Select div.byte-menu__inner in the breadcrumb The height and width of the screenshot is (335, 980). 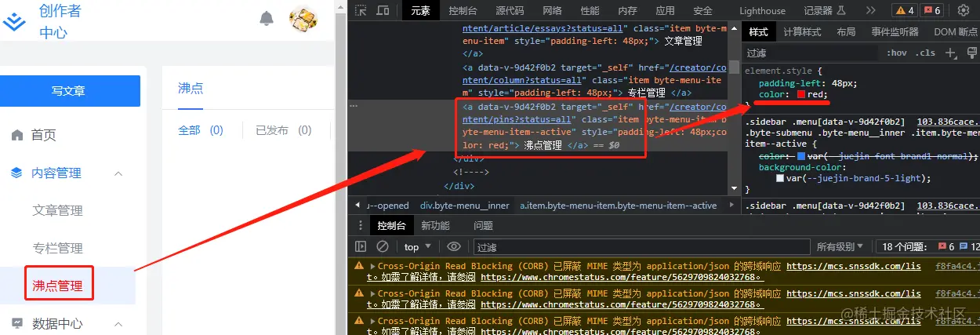pos(465,206)
